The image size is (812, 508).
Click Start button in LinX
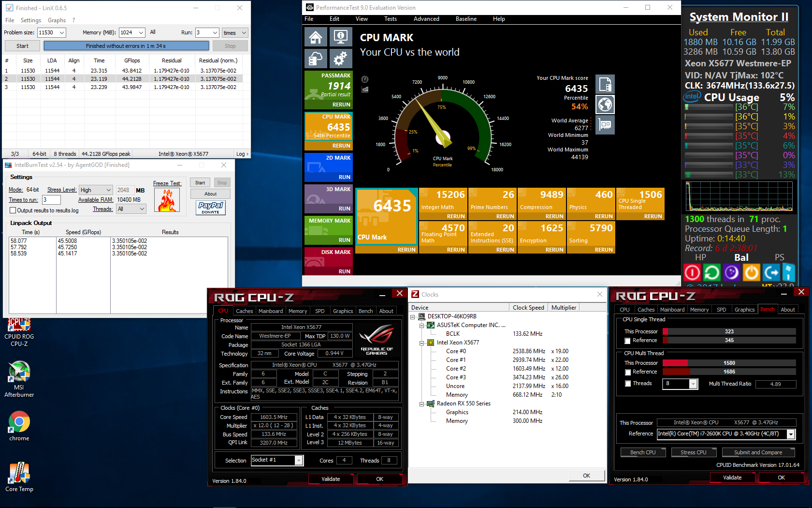pos(22,46)
